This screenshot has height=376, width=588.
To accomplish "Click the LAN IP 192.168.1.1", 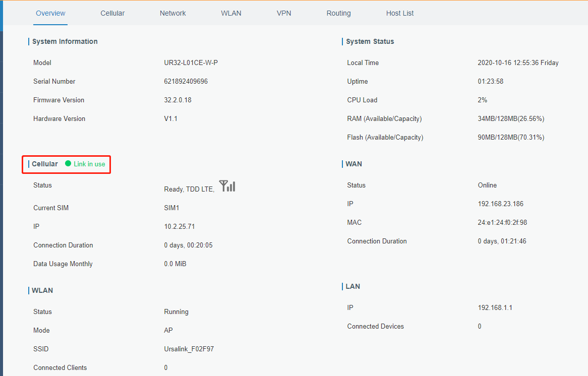I will 495,307.
